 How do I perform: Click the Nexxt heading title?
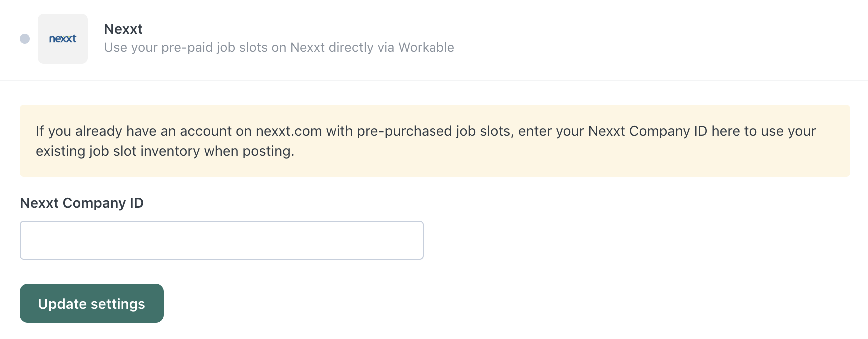123,29
